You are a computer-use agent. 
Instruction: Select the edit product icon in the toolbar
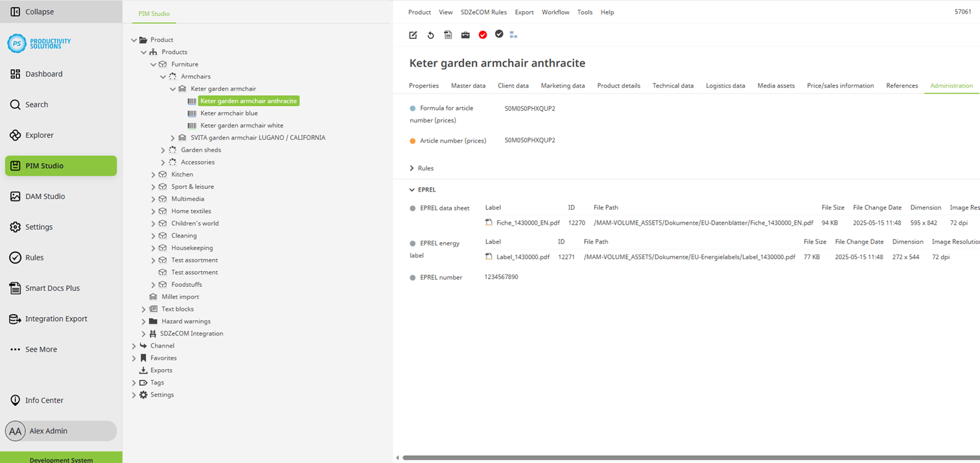(413, 34)
